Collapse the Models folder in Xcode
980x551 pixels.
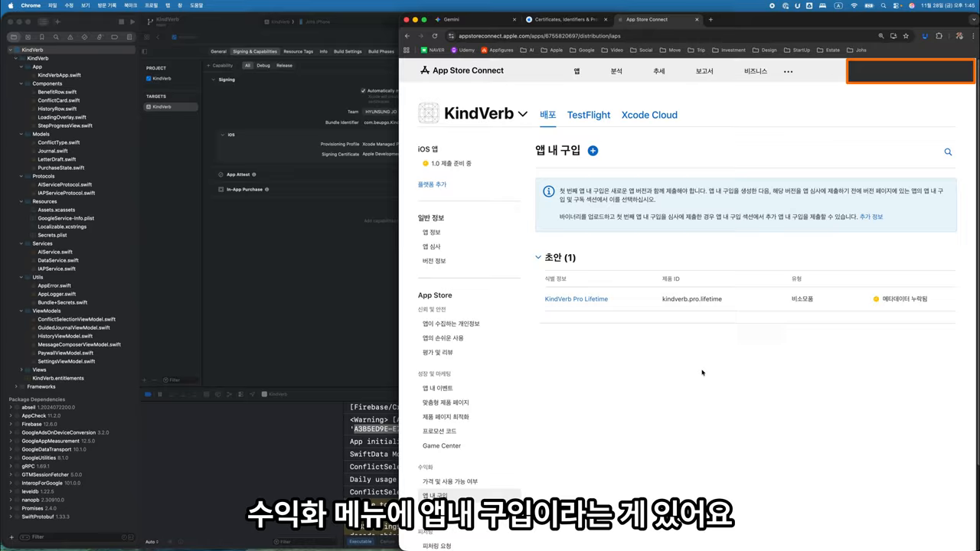coord(21,134)
